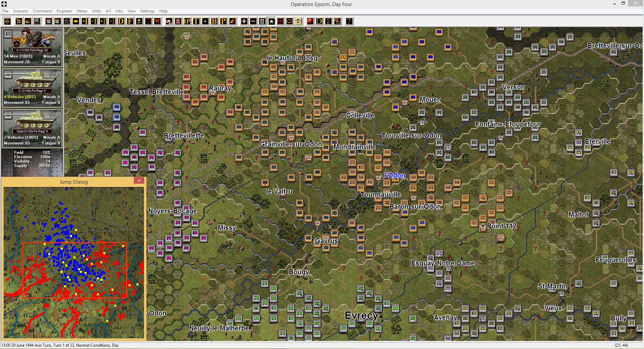Click the Rauray map label
Image resolution: width=644 pixels, height=349 pixels.
coord(220,88)
